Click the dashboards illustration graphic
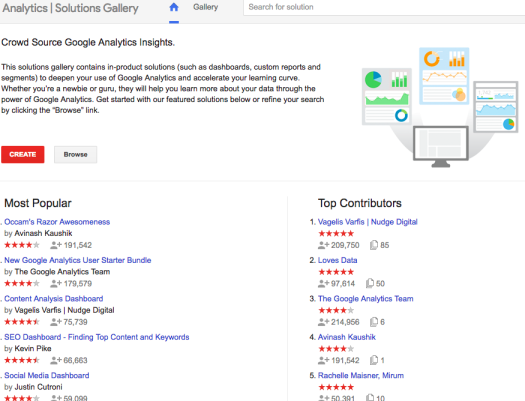 (440, 108)
